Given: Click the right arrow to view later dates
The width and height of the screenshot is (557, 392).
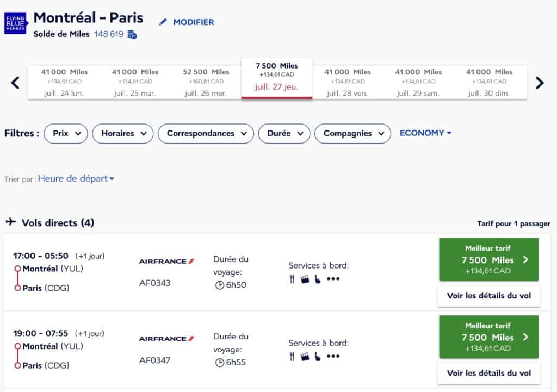Looking at the screenshot, I should click(540, 82).
